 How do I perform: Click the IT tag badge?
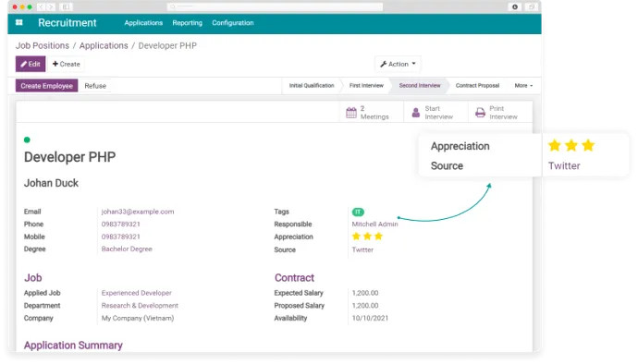click(358, 212)
